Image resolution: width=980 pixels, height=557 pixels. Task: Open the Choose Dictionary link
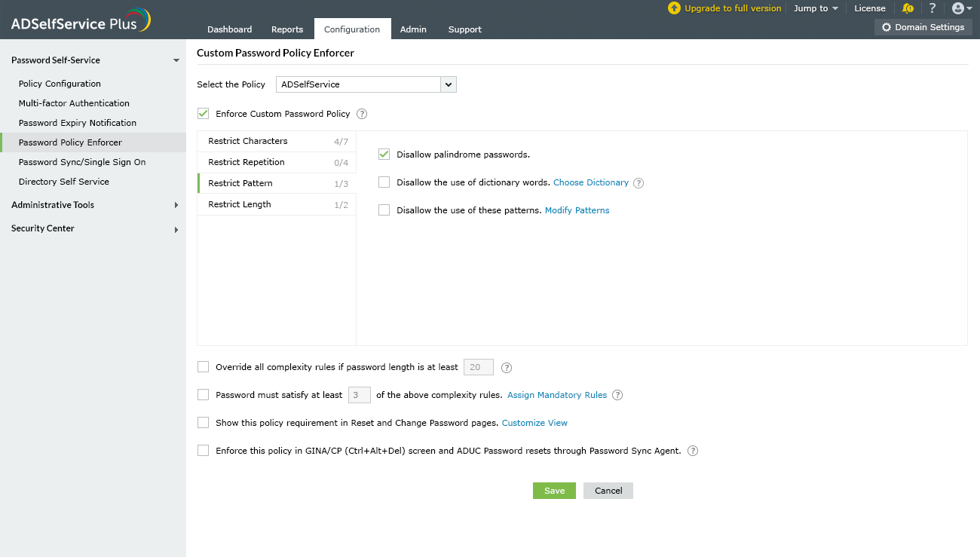[591, 182]
